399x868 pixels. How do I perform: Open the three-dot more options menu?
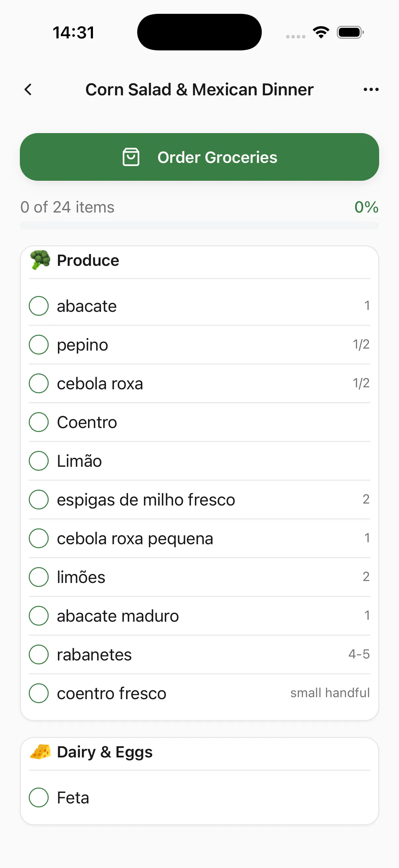(371, 90)
